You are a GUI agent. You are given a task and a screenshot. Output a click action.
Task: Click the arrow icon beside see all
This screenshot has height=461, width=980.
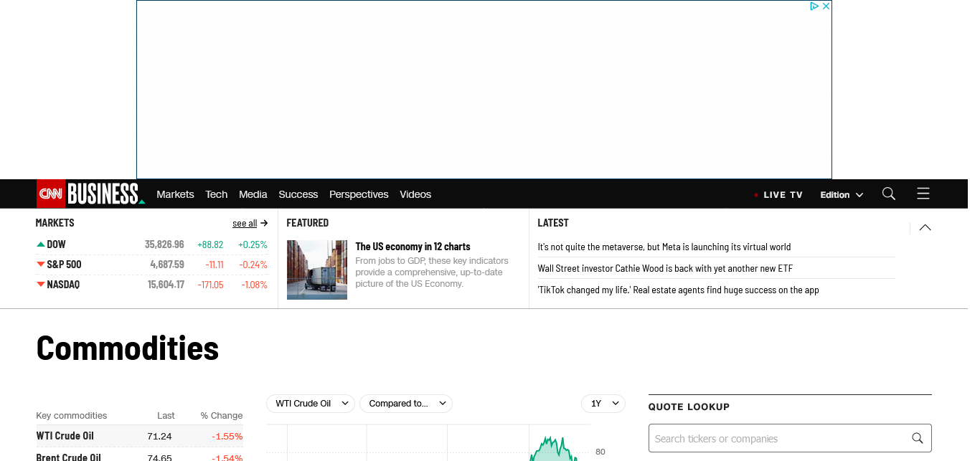264,223
